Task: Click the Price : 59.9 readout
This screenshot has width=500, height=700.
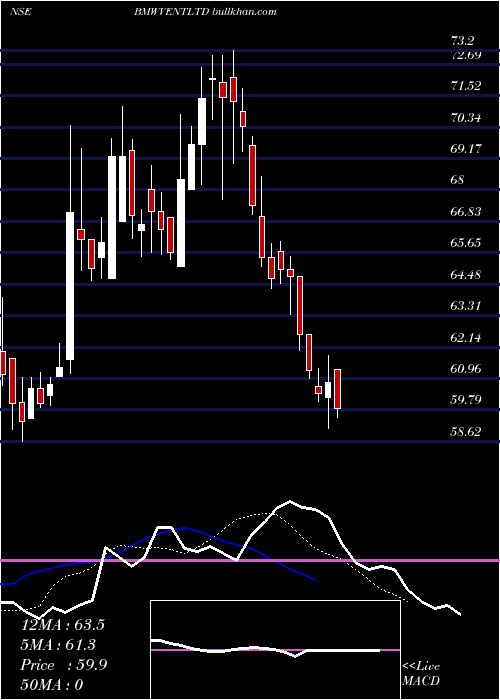Action: 64,665
